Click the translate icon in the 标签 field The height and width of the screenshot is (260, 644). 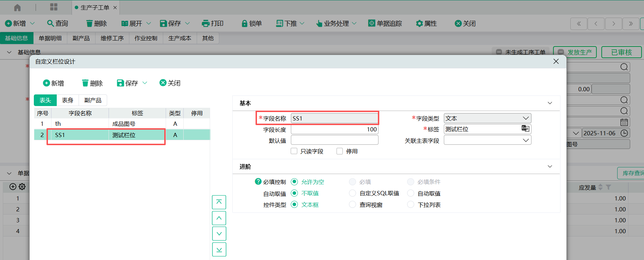coord(525,129)
